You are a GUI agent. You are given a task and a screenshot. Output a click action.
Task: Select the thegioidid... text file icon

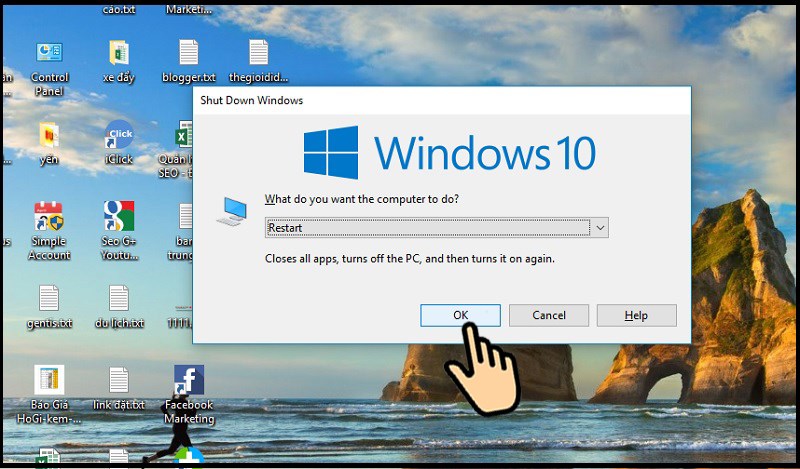pyautogui.click(x=258, y=53)
